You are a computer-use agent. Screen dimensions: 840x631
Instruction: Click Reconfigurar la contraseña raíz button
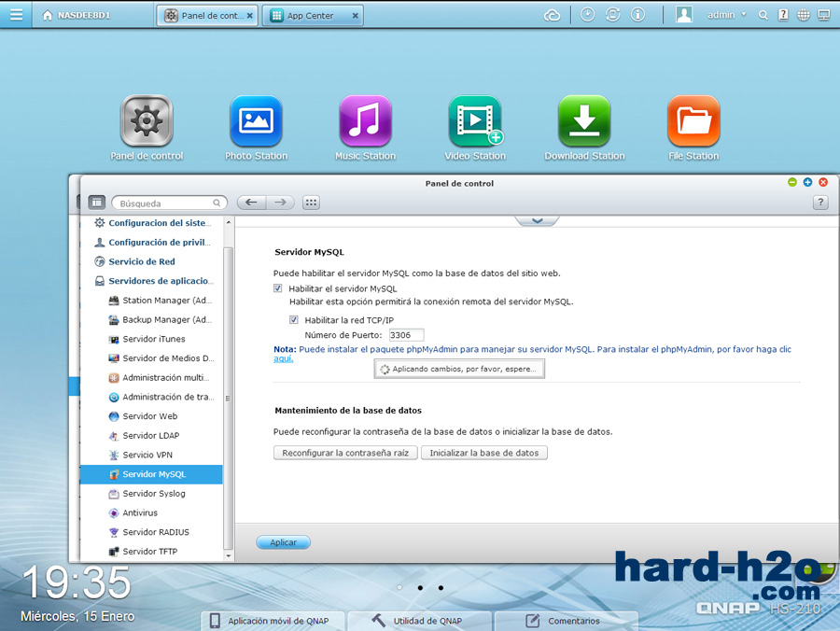[x=345, y=453]
